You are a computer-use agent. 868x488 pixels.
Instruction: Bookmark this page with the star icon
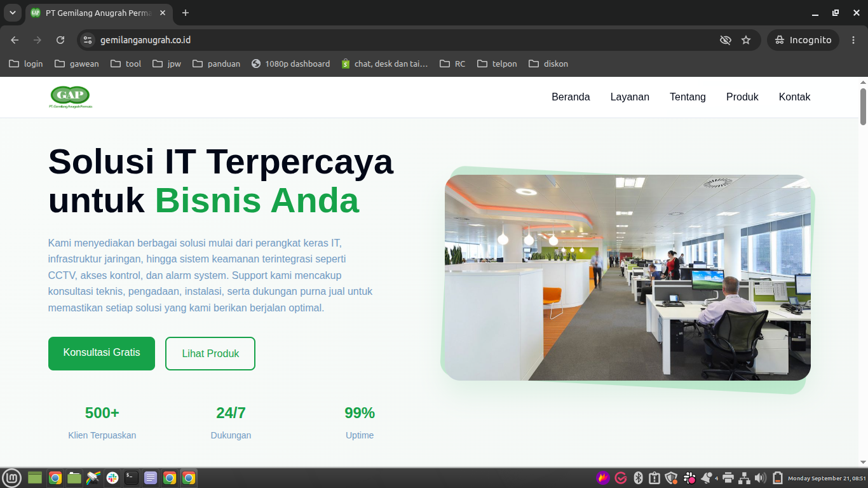click(746, 40)
